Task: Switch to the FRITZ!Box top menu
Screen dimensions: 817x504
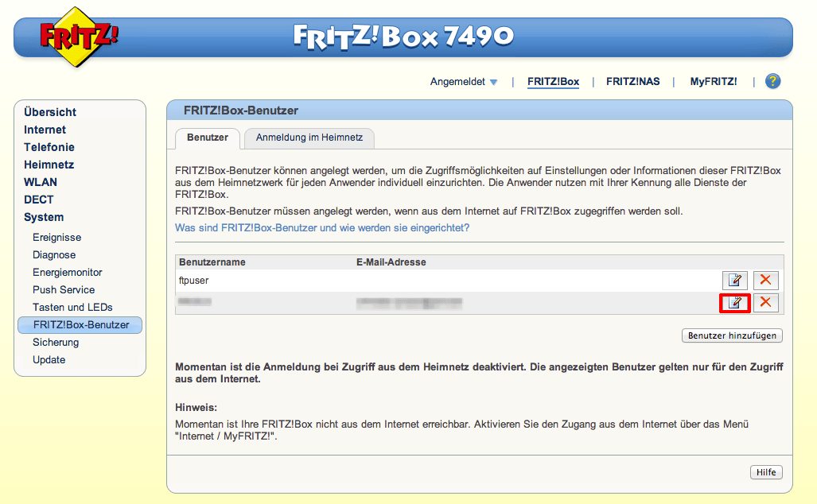Action: tap(554, 82)
